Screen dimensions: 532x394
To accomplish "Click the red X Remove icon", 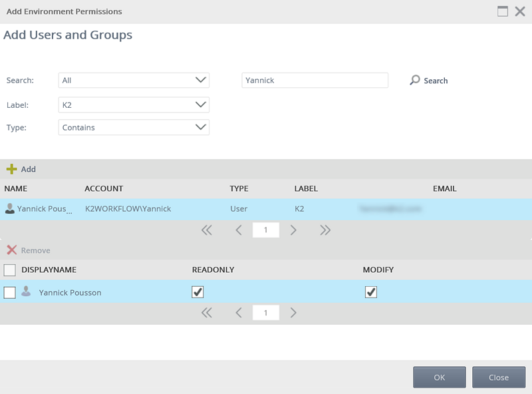I will 11,250.
